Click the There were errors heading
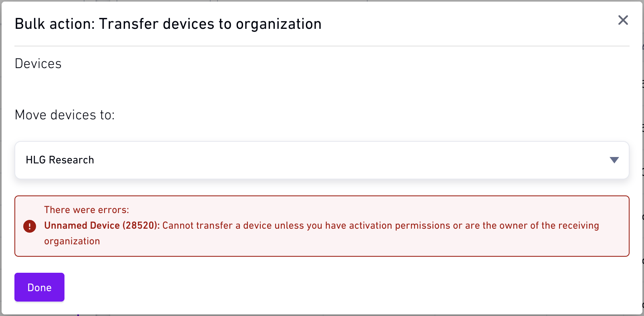This screenshot has height=316, width=644. 87,210
